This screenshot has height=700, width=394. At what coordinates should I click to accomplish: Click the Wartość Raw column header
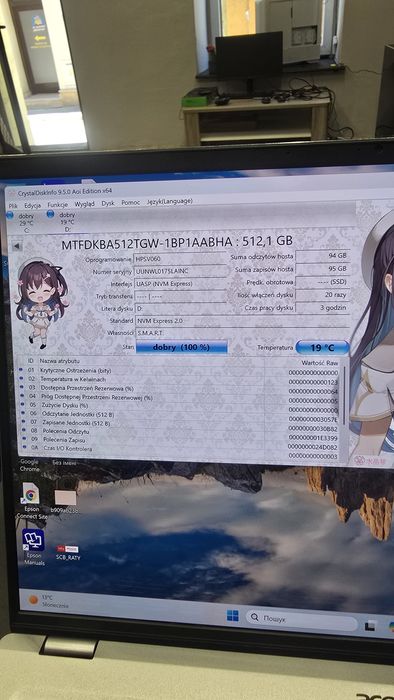320,362
